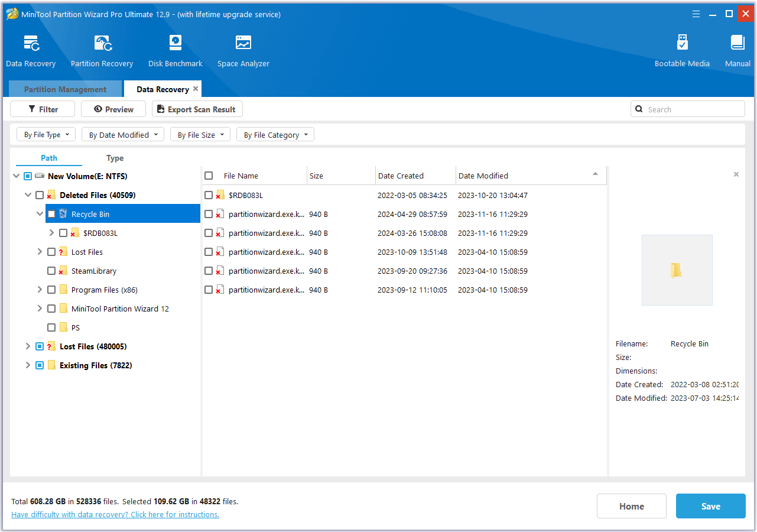The image size is (757, 532).
Task: Check the file created 2024-03-26 15:08:08
Action: click(x=209, y=233)
